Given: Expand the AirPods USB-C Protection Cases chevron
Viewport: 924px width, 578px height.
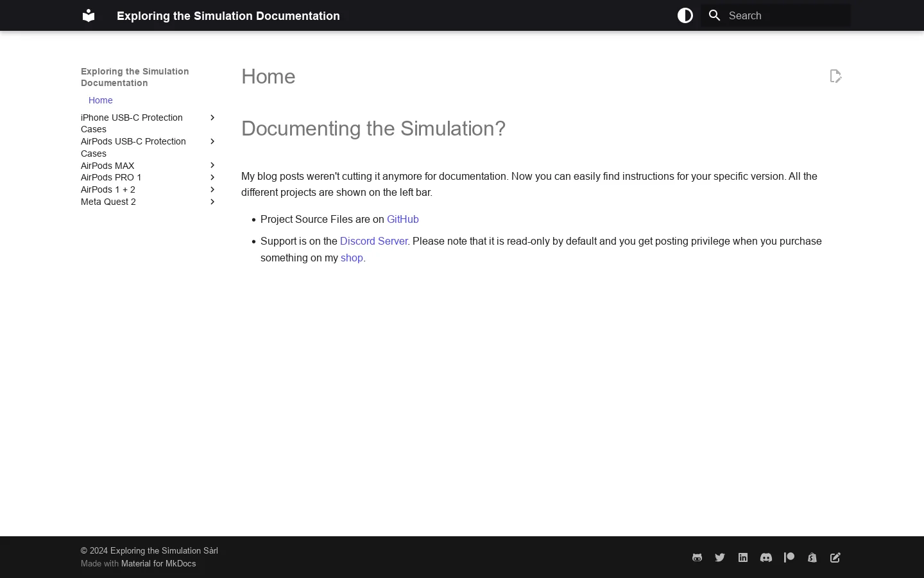Looking at the screenshot, I should 212,141.
